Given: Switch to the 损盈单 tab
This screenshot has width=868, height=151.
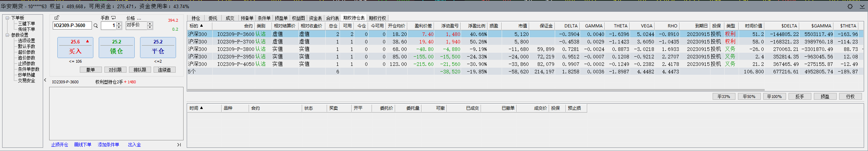Looking at the screenshot, I should (281, 18).
